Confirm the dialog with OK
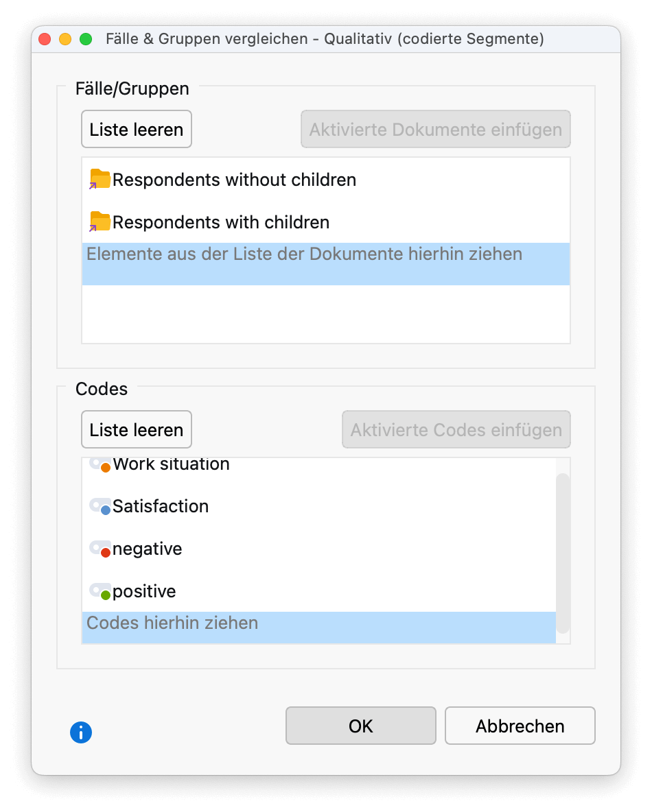Image resolution: width=652 pixels, height=812 pixels. (x=360, y=726)
